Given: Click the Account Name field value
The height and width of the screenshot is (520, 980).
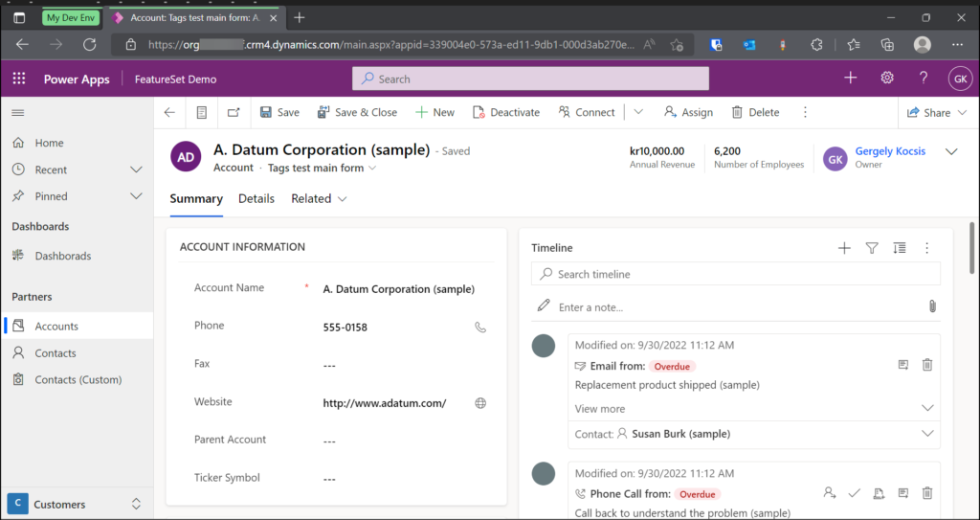Looking at the screenshot, I should [399, 289].
